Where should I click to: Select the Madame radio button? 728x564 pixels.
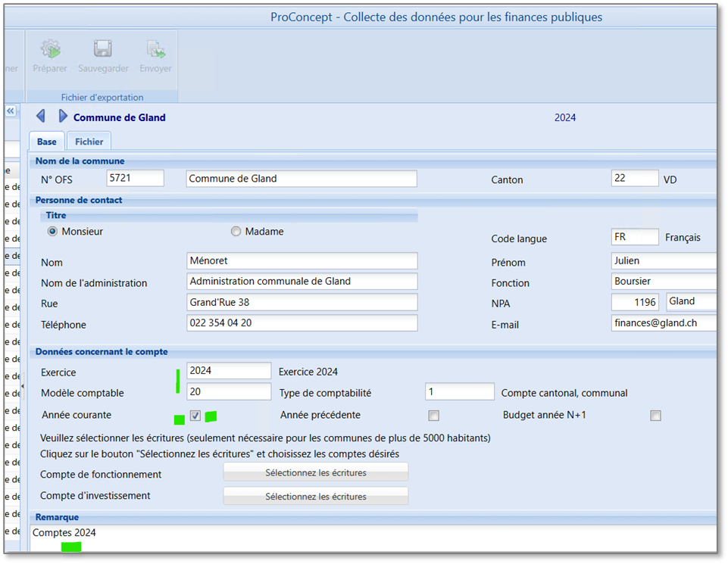tap(236, 232)
